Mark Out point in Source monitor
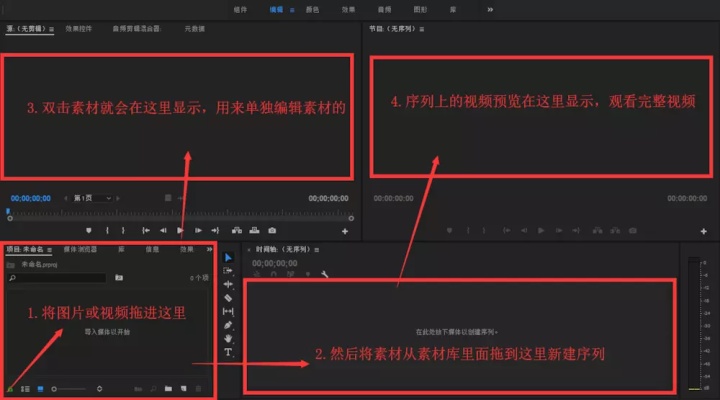The width and height of the screenshot is (720, 400). point(123,231)
